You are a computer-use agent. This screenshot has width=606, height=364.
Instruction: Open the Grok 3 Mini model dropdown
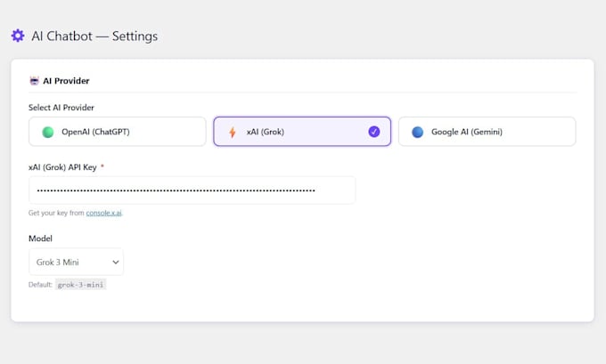click(x=76, y=262)
